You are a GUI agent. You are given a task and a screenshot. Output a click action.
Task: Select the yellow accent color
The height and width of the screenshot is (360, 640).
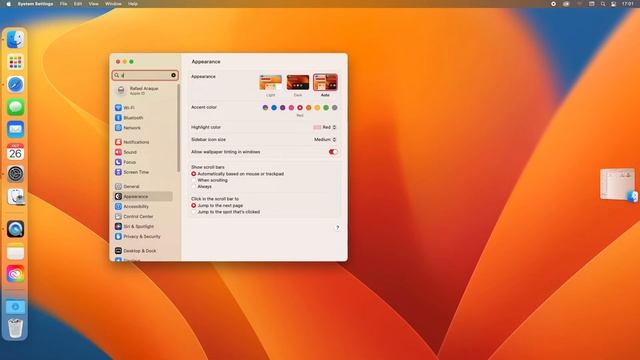pos(317,108)
